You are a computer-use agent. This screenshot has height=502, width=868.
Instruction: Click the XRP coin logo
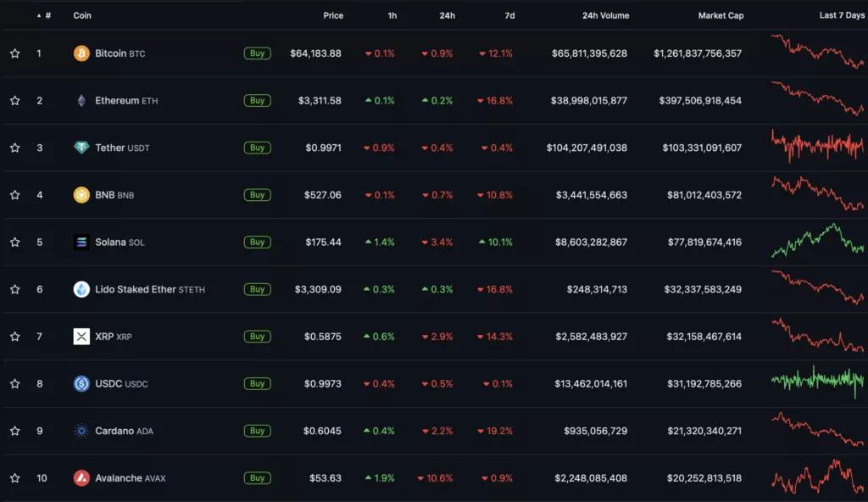[x=81, y=337]
